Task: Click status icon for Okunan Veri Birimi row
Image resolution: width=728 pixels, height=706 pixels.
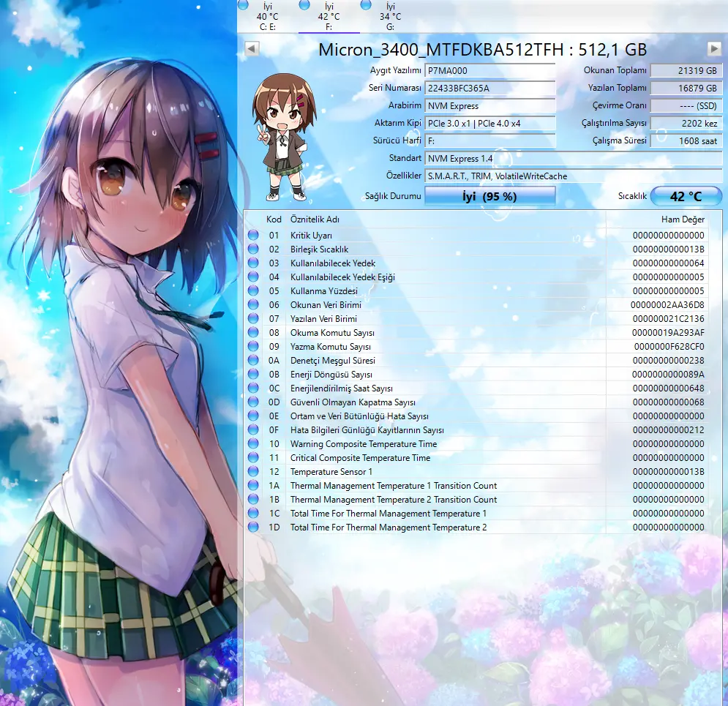Action: (253, 304)
